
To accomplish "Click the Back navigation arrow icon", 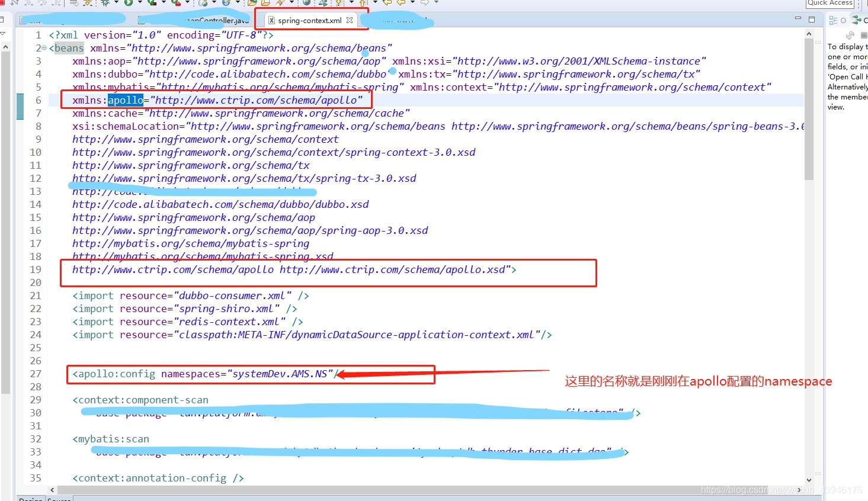I will click(x=401, y=2).
